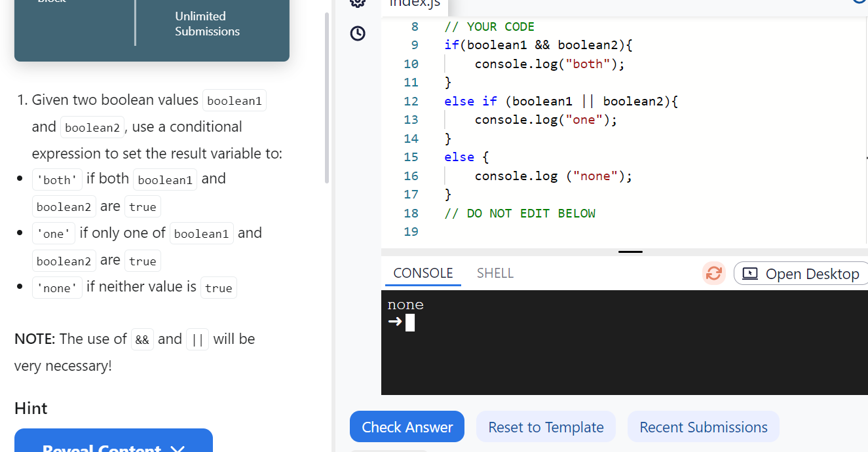Select the CONSOLE tab
The image size is (868, 452).
click(422, 273)
